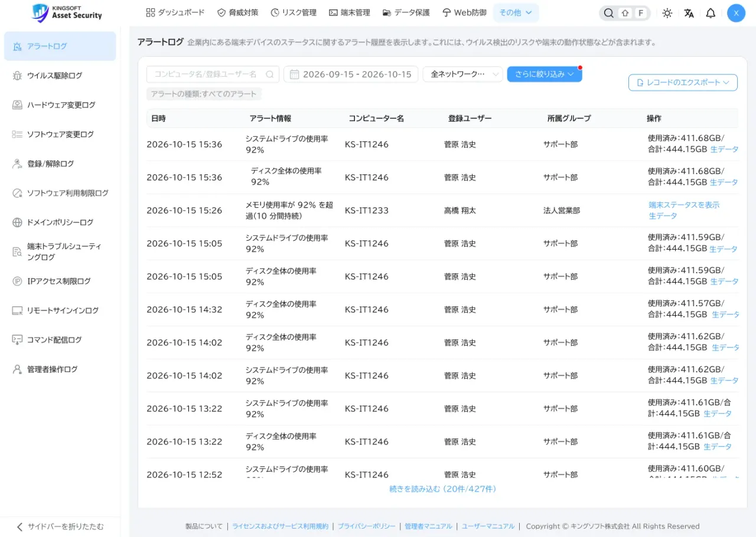This screenshot has height=537, width=756.
Task: Open 管理者マニュアル footer link
Action: pos(428,526)
